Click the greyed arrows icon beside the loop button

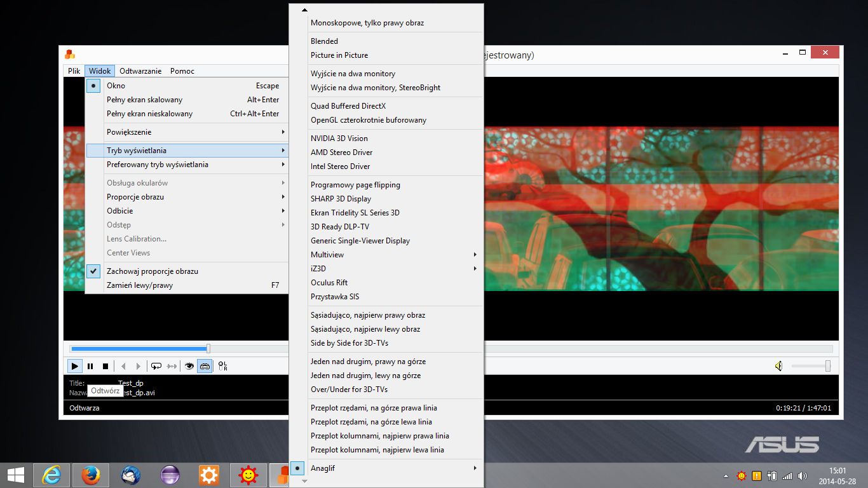[172, 366]
